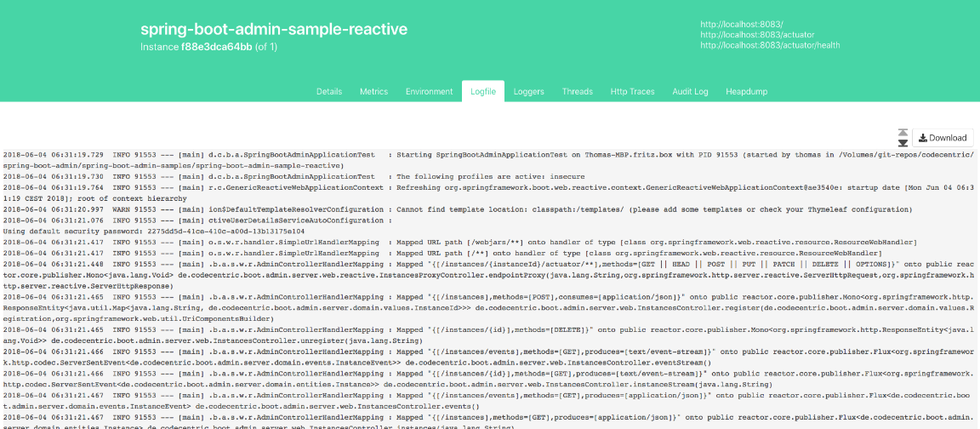Viewport: 980px width, 429px height.
Task: Click log line 'Refreshing org.springframework.boot.web.reactive.context'
Action: coord(488,192)
